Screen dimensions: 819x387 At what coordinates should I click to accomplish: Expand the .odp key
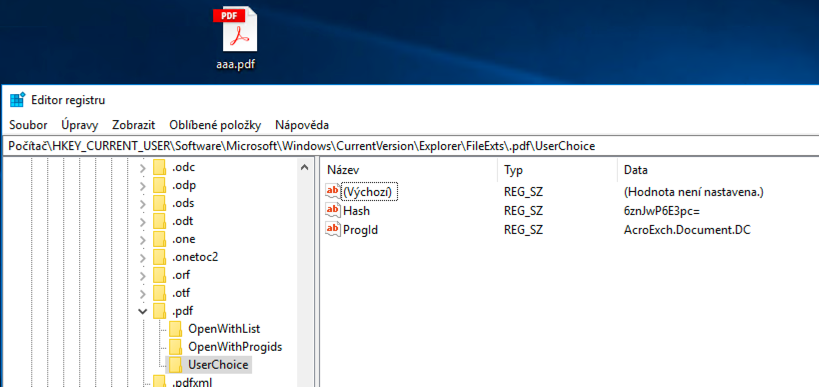(x=143, y=186)
